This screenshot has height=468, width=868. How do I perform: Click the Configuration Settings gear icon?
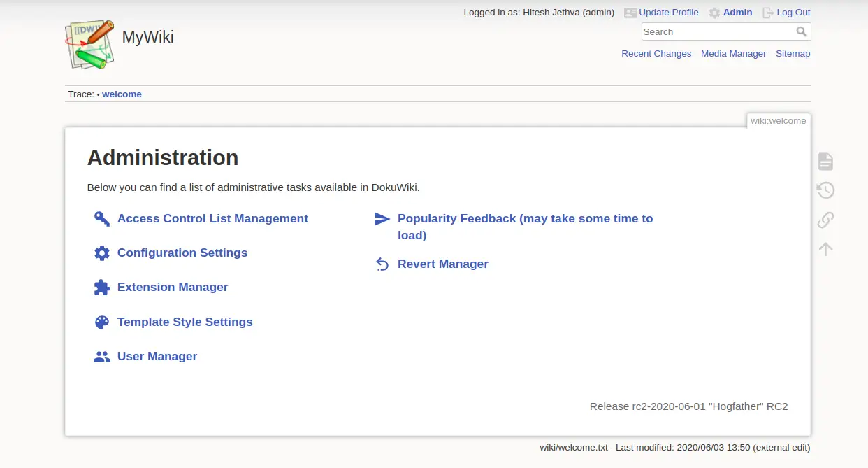[x=102, y=253]
